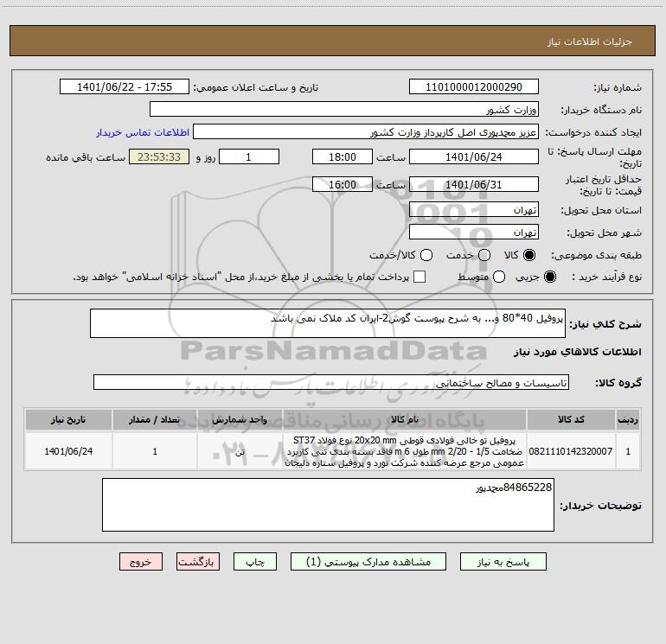
Task: Click the remaining time 23:53:33 field
Action: (x=159, y=156)
